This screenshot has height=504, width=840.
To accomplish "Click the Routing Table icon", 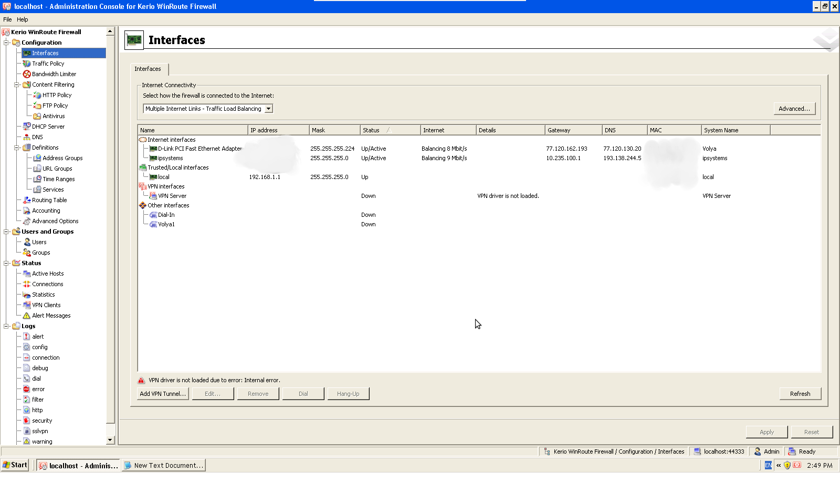I will tap(27, 200).
